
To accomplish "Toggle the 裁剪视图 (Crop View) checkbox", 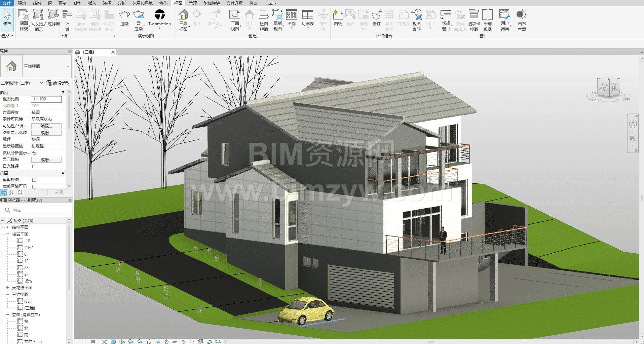I will point(34,180).
